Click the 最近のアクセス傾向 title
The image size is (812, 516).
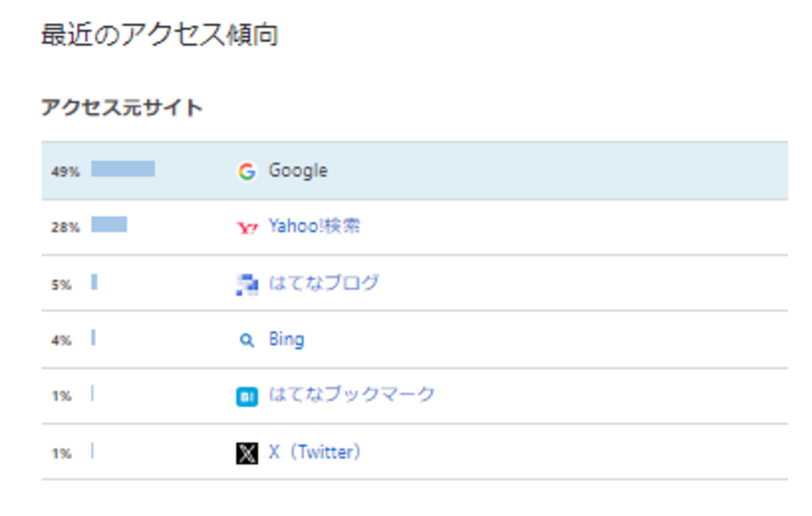[159, 36]
